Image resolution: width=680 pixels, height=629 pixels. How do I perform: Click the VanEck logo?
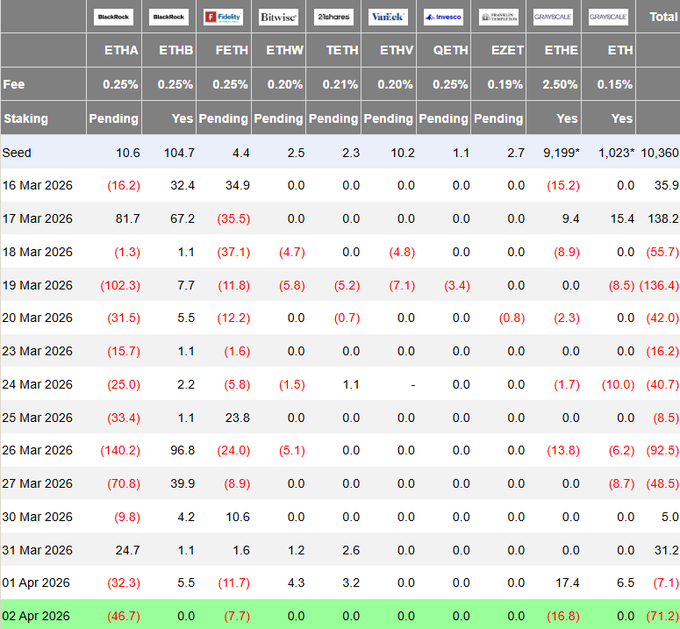coord(388,17)
